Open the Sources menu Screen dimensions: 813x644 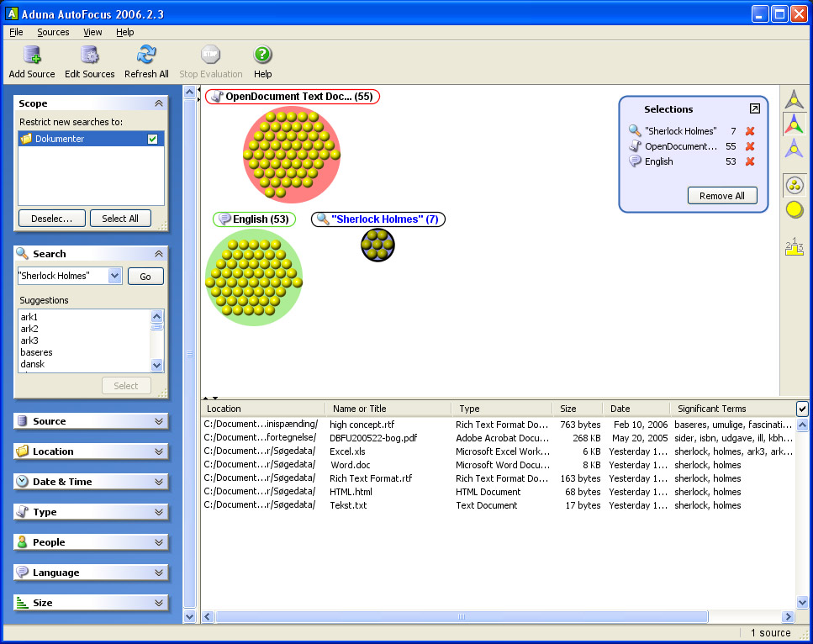[53, 32]
